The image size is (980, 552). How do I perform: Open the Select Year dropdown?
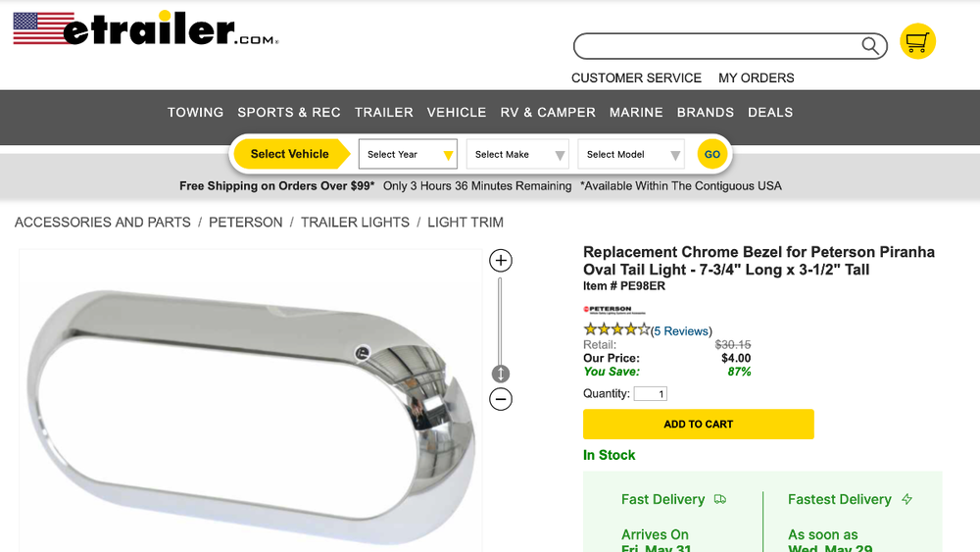point(408,154)
